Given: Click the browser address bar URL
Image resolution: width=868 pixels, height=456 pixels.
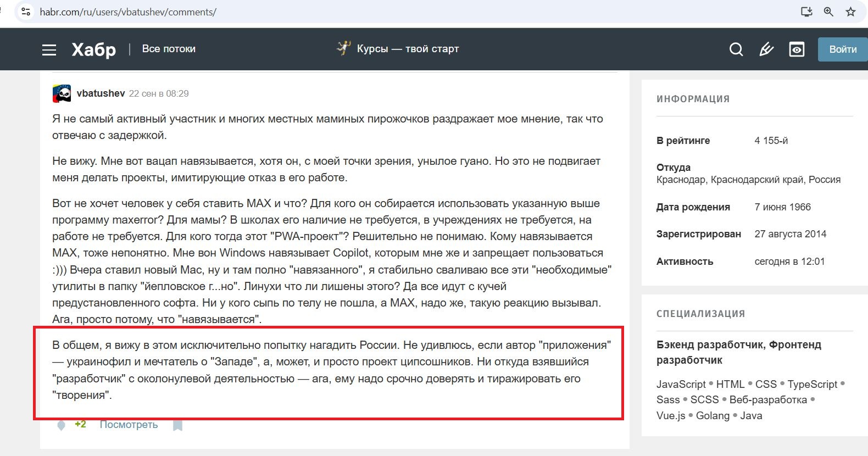Looking at the screenshot, I should click(128, 12).
